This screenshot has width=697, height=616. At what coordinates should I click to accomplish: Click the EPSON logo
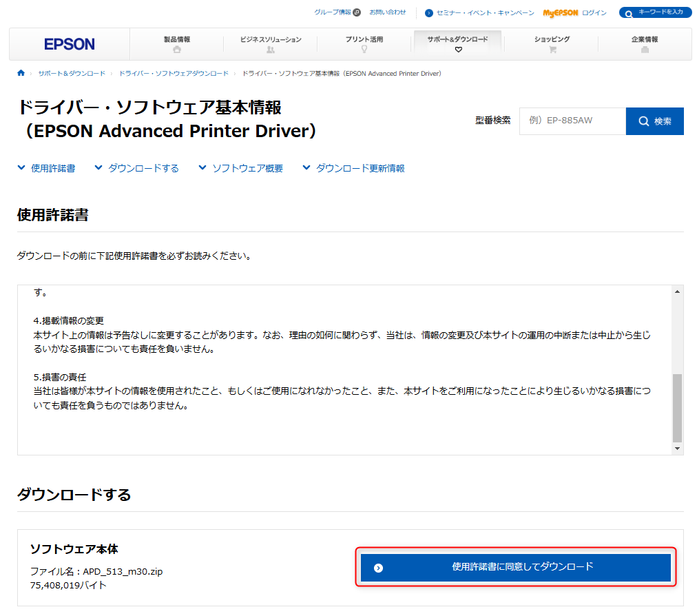pos(70,44)
